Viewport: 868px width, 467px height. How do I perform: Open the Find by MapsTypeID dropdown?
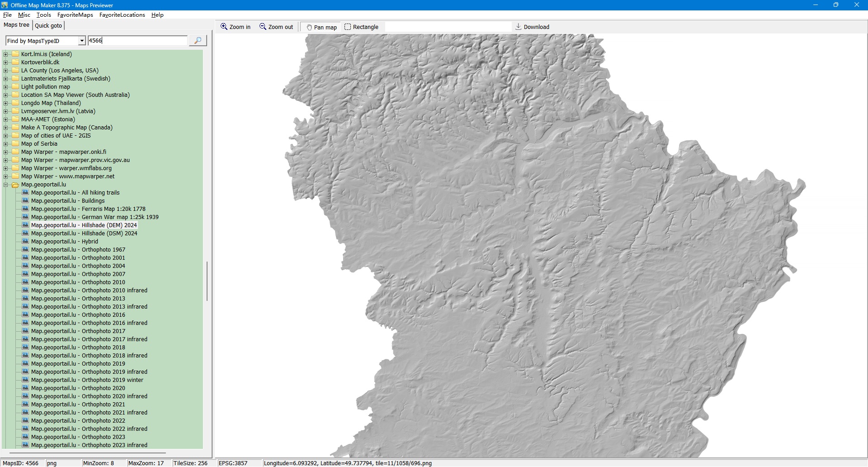tap(82, 41)
